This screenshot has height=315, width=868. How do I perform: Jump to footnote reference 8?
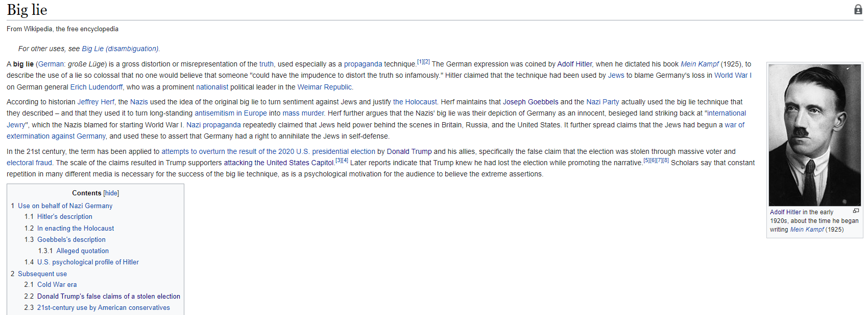click(666, 161)
